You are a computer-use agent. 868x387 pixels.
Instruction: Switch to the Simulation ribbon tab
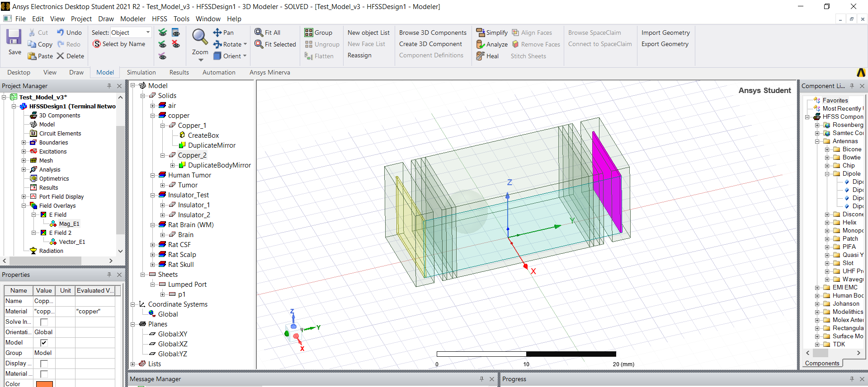coord(141,72)
